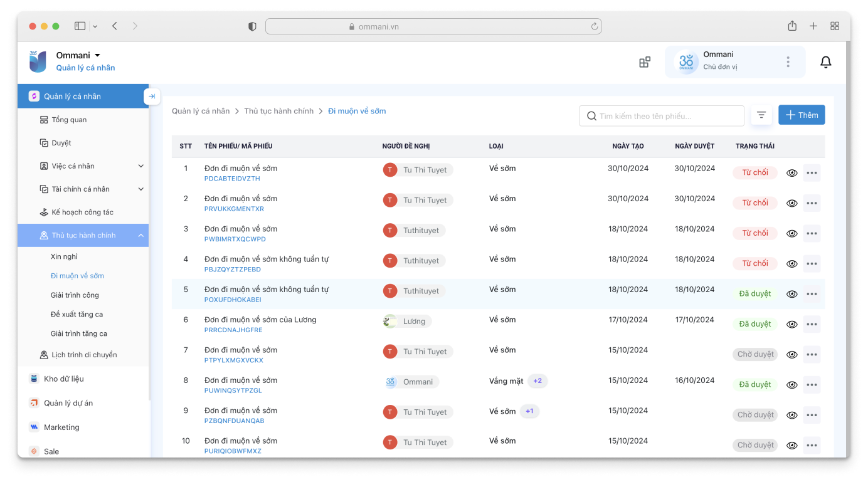
Task: Show details of row 3 via eye icon
Action: [x=792, y=234]
